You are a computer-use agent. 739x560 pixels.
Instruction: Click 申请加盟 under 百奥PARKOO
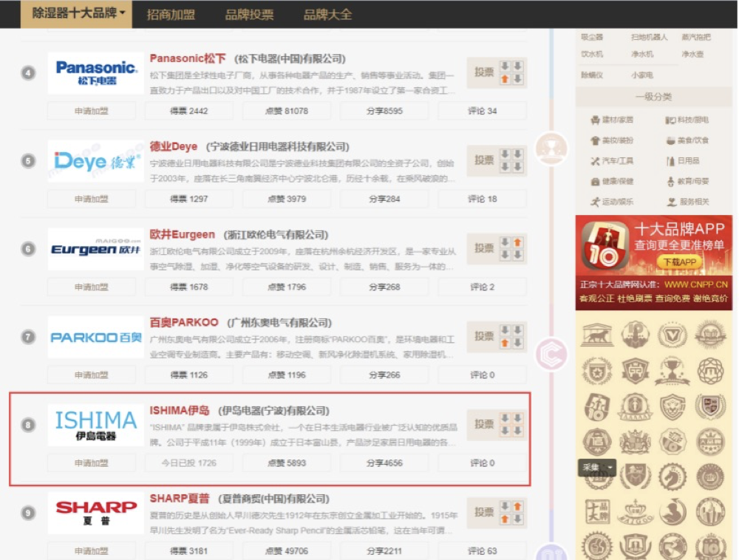click(x=92, y=375)
